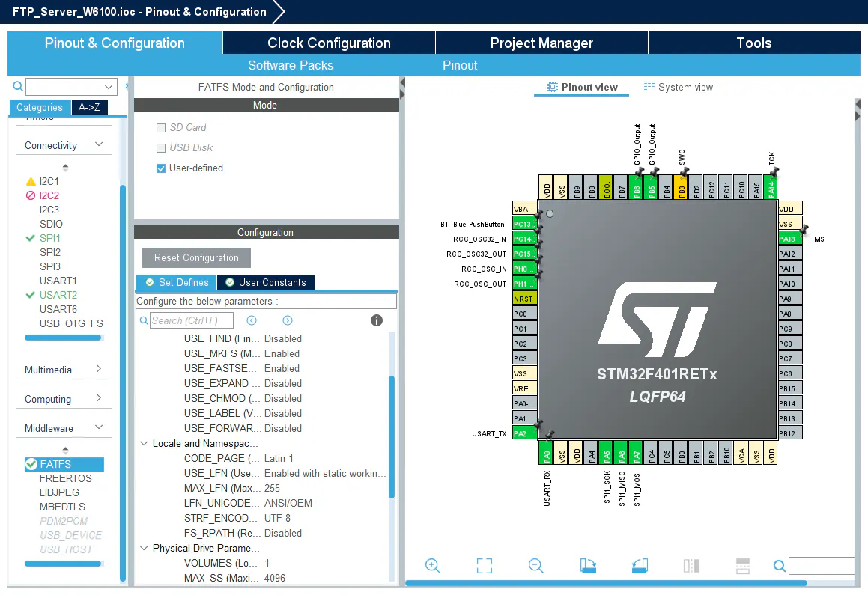Click the USE_MKFS Enabled value

(282, 353)
